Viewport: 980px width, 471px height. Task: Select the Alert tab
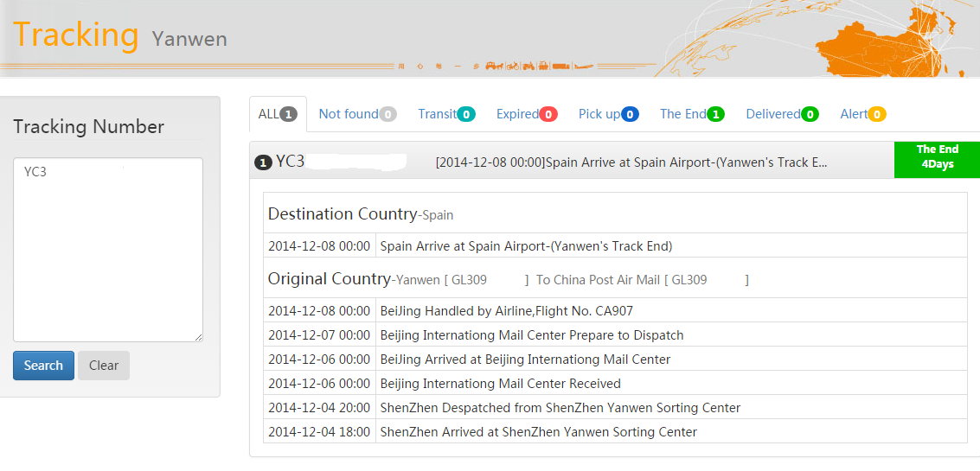(x=863, y=114)
